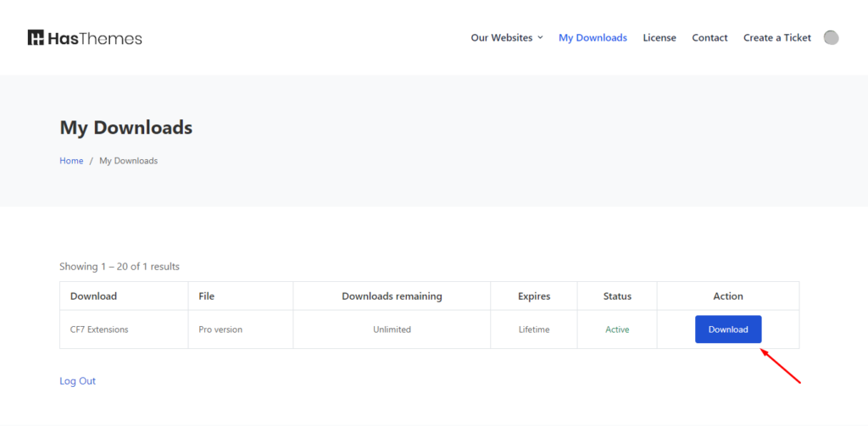868x426 pixels.
Task: Click the My Downloads breadcrumb text
Action: 128,161
